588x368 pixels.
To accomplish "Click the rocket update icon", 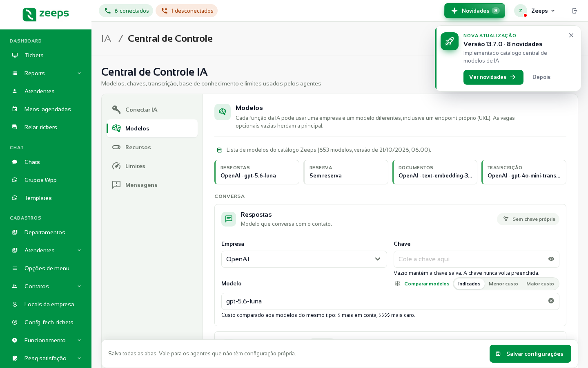I will click(x=450, y=41).
